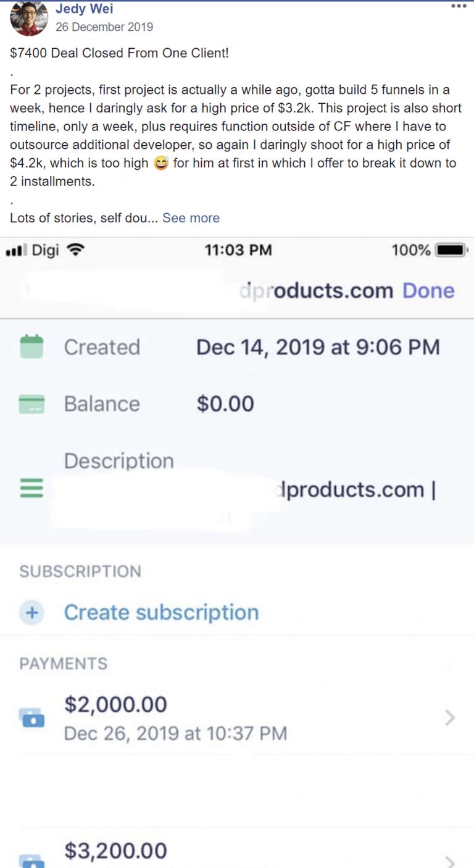Viewport: 474px width, 868px height.
Task: Click the Wi-Fi status icon
Action: (76, 250)
